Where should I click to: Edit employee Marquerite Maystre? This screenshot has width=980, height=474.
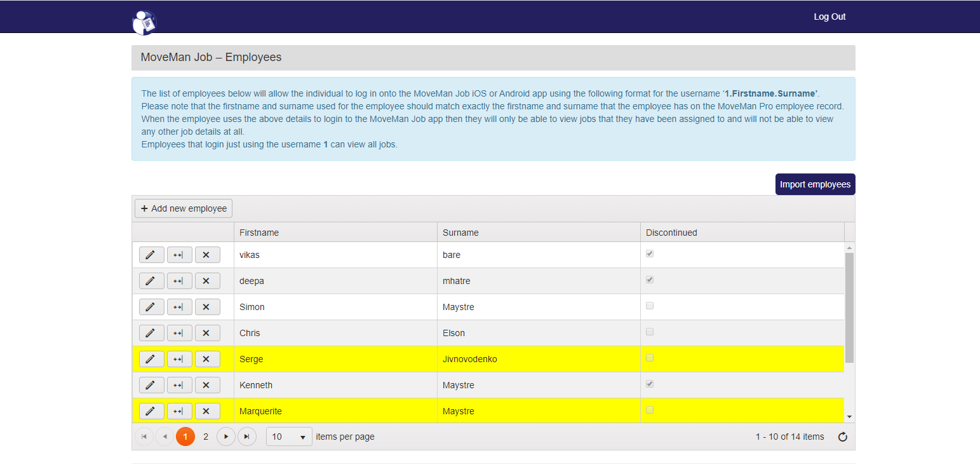pyautogui.click(x=152, y=411)
